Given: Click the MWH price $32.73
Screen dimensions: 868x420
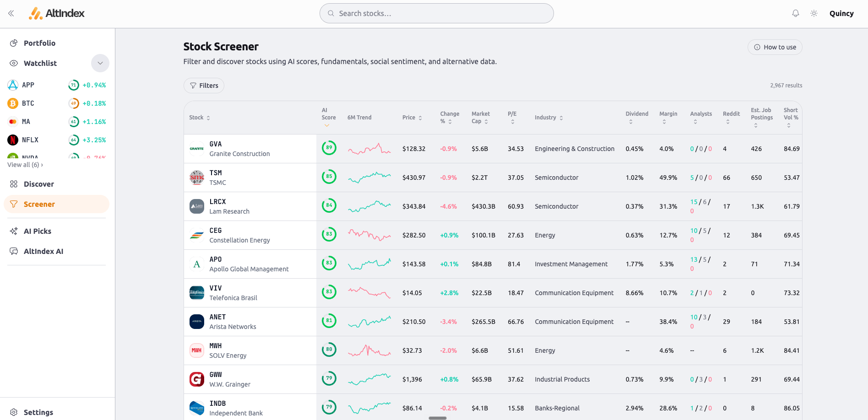Looking at the screenshot, I should (x=412, y=350).
